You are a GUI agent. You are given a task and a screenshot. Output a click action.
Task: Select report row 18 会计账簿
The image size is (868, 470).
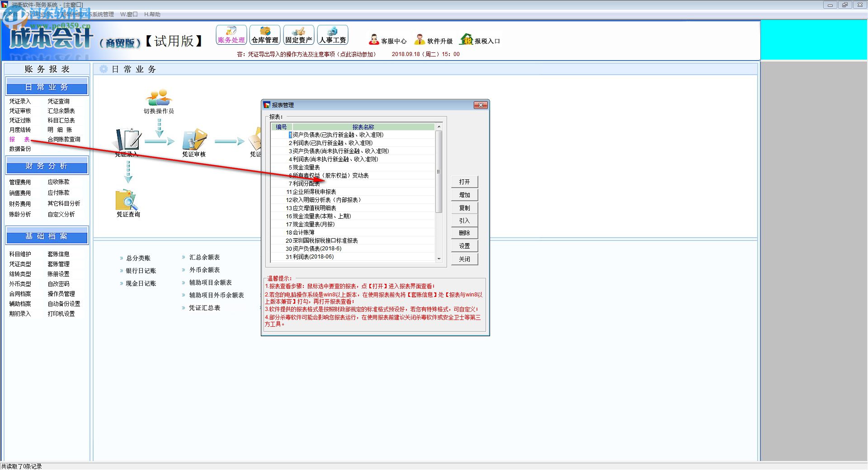353,232
